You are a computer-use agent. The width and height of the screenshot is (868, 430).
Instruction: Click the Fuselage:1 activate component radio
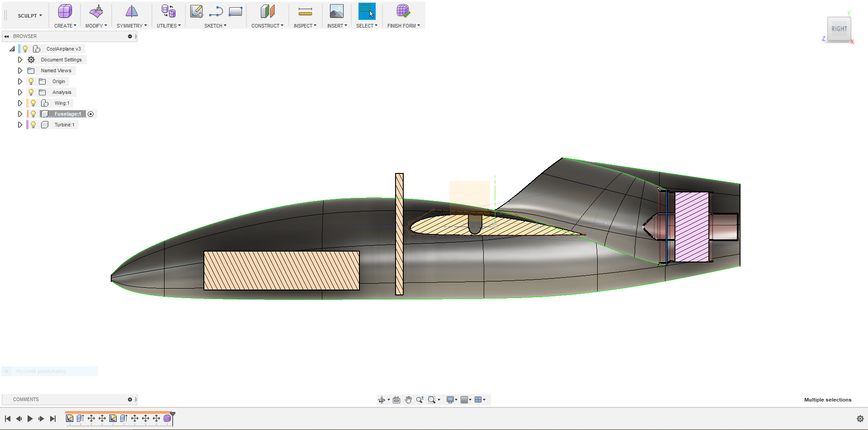(x=90, y=114)
